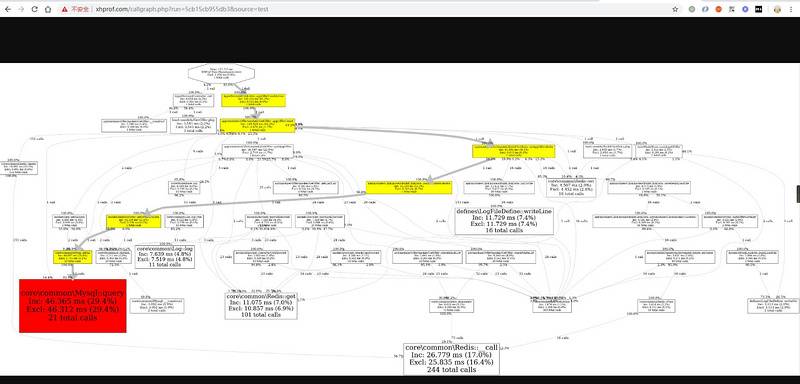
Task: Click the LogFileDefine::writeLine node
Action: point(504,221)
